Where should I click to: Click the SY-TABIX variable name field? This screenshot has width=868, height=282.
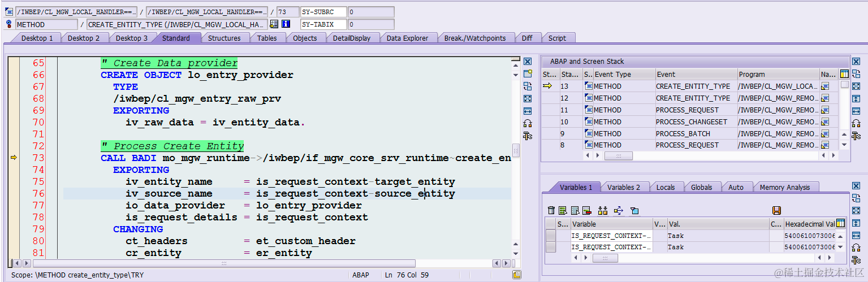click(x=323, y=24)
